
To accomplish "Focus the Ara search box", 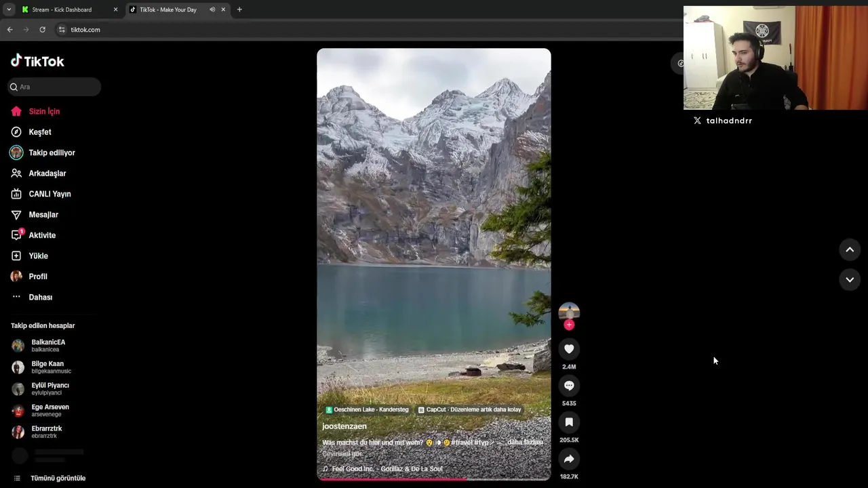I will [54, 87].
